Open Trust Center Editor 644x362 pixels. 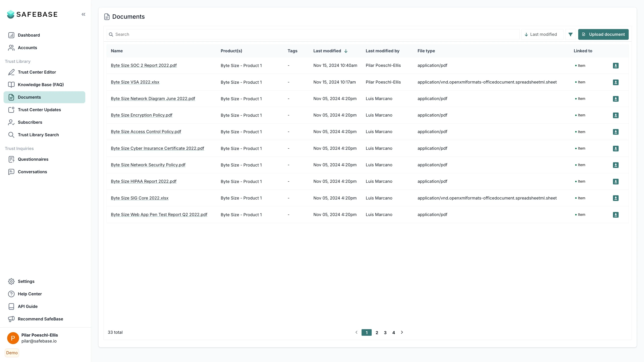coord(37,72)
